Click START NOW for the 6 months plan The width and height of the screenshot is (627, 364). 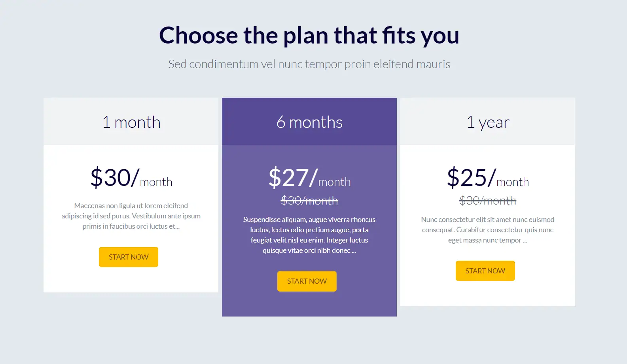point(307,281)
